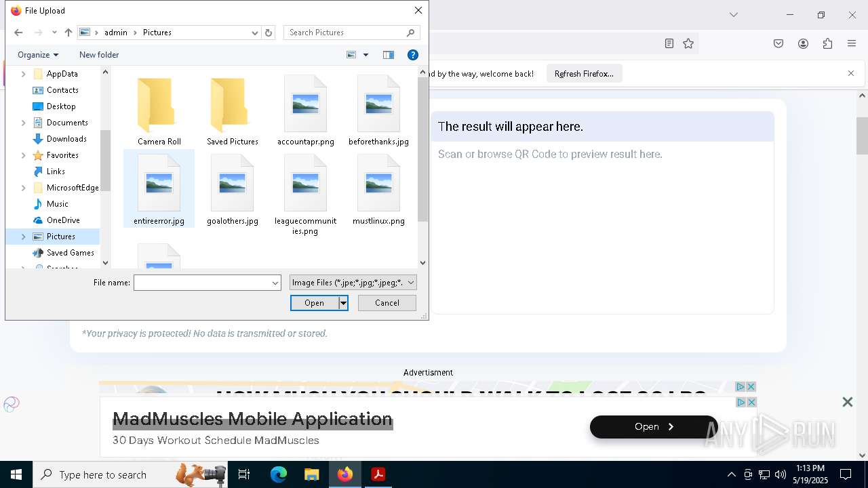Viewport: 868px width, 488px height.
Task: Expand Favorites tree node
Action: pos(24,155)
